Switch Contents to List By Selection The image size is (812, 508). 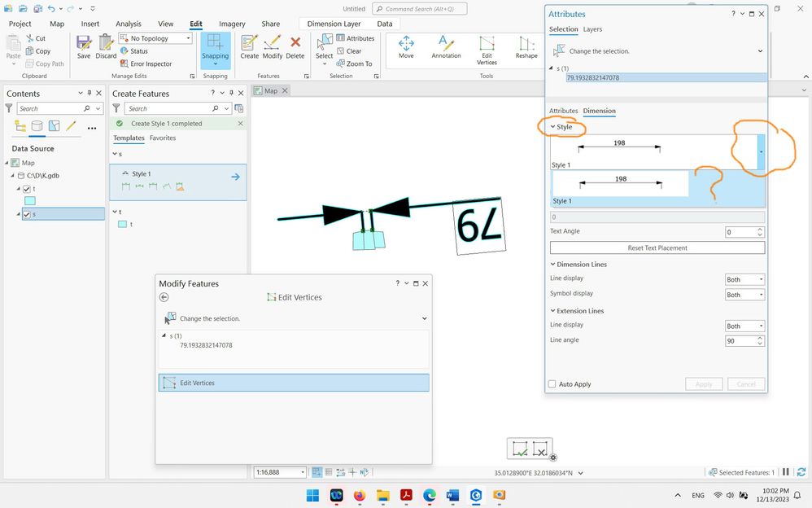pyautogui.click(x=54, y=126)
